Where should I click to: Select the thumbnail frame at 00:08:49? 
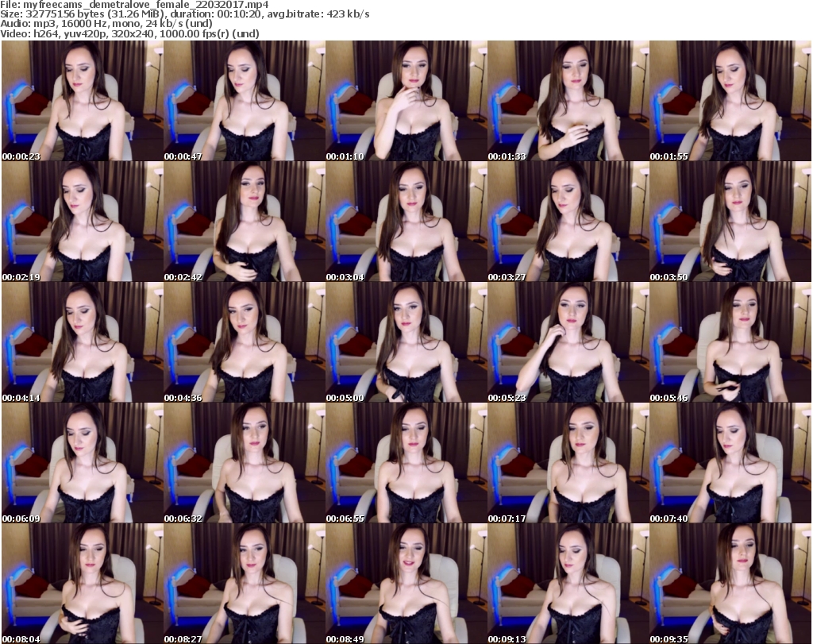coord(406,584)
